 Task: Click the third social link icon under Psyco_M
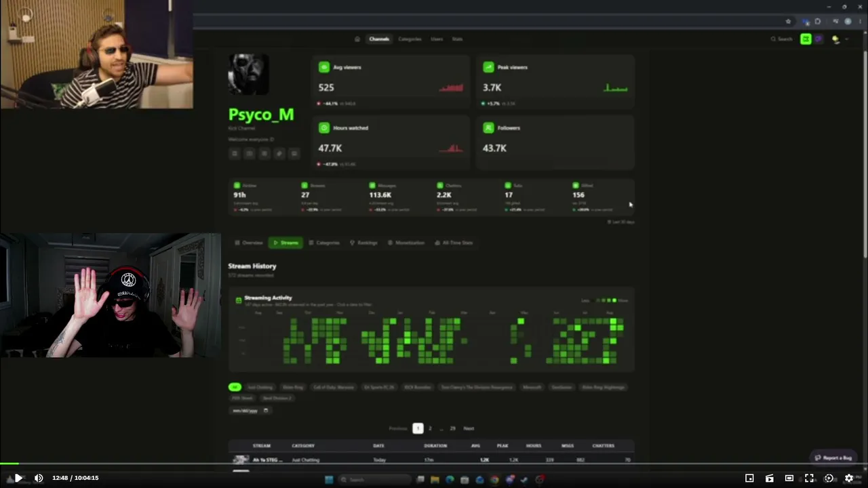click(264, 154)
